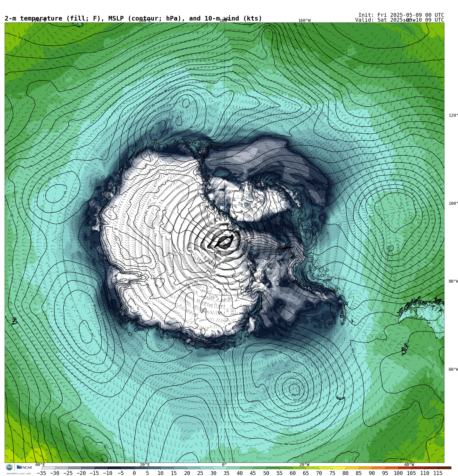Viewport: 458px width, 476px height.
Task: Click the '80°W' longitude label on right edge
Action: tap(453, 281)
